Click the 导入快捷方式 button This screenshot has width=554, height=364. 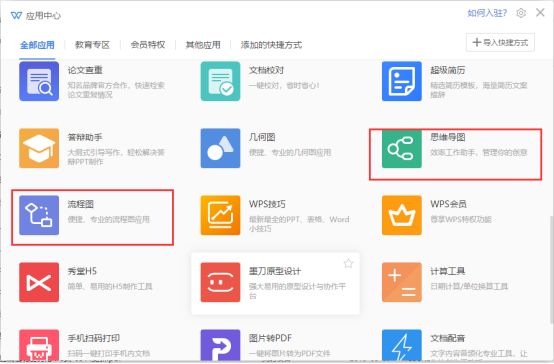pos(500,42)
